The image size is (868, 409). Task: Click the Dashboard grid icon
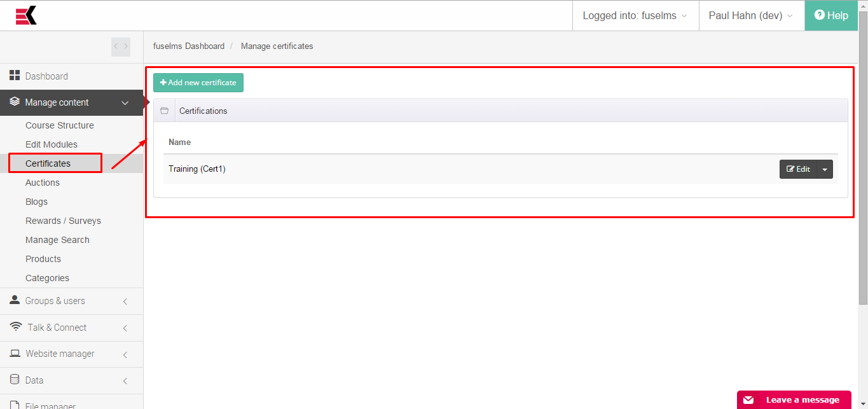(x=15, y=76)
